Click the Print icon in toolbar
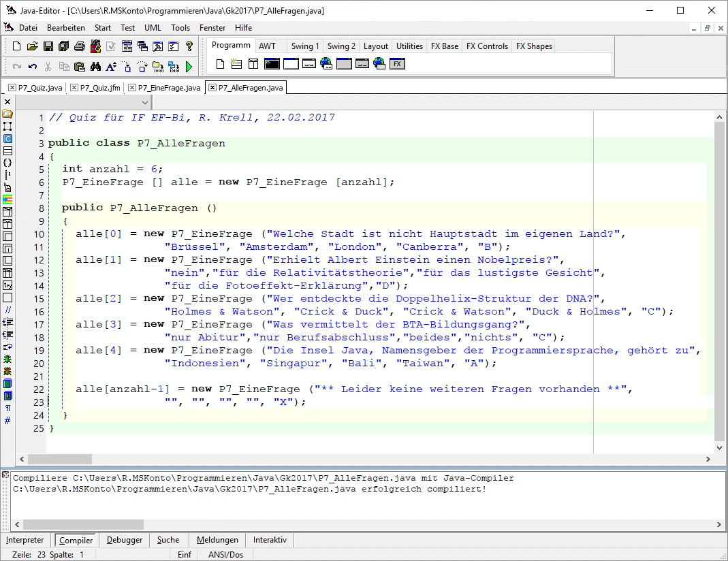 (x=79, y=46)
